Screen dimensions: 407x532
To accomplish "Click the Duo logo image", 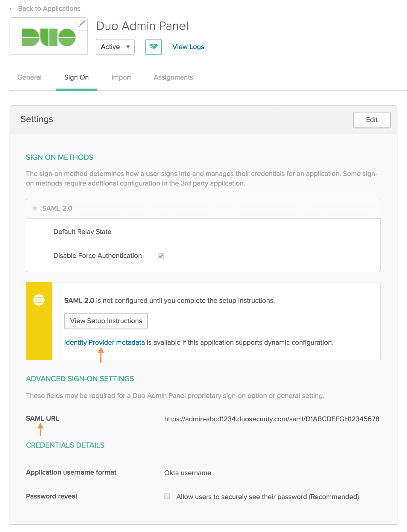I will pos(48,37).
